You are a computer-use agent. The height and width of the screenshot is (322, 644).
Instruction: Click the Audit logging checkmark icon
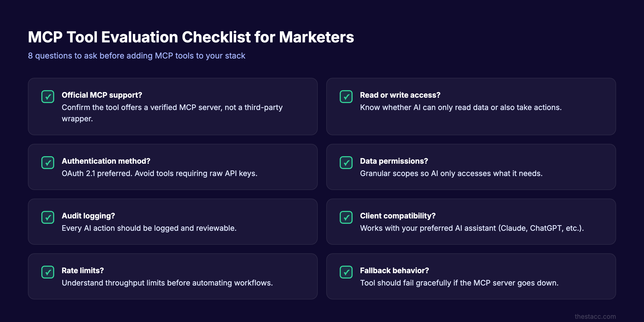(48, 218)
